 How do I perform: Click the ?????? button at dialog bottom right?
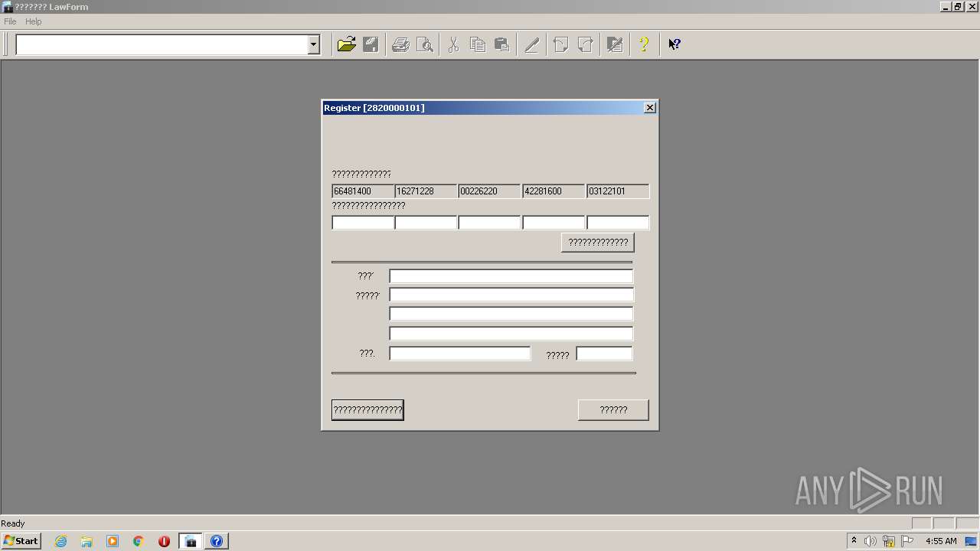point(613,410)
